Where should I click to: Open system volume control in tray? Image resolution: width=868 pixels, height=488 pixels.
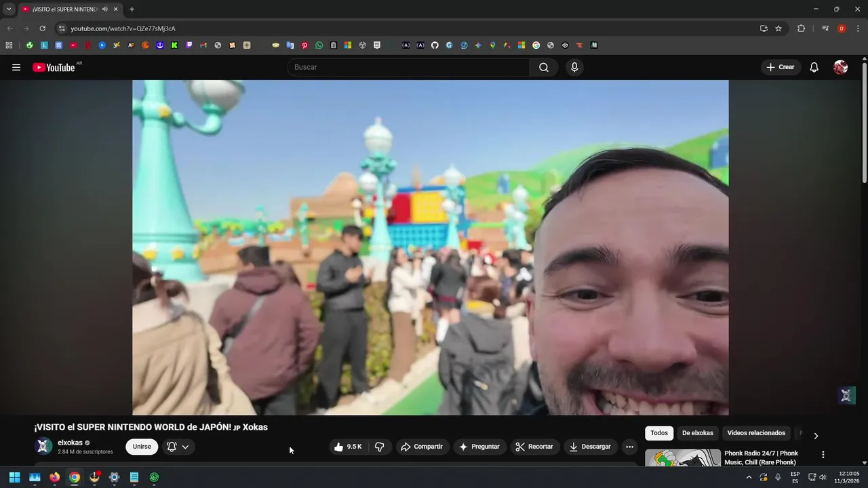[823, 477]
